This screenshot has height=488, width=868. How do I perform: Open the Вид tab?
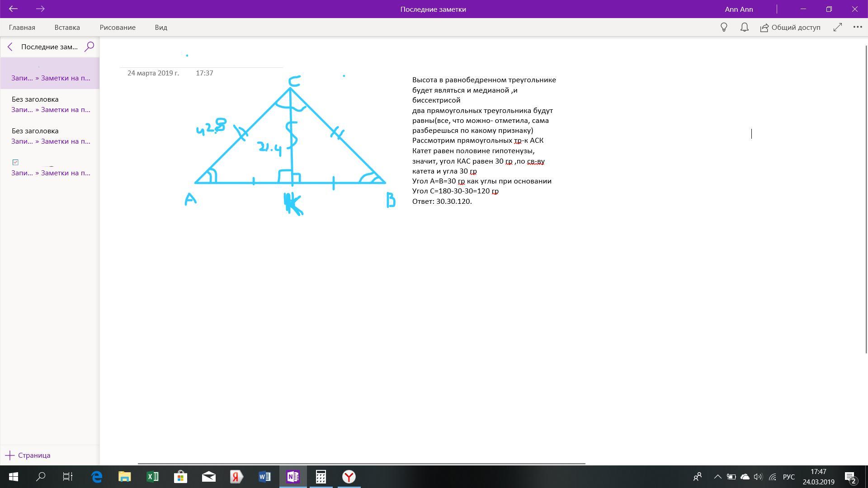click(161, 28)
